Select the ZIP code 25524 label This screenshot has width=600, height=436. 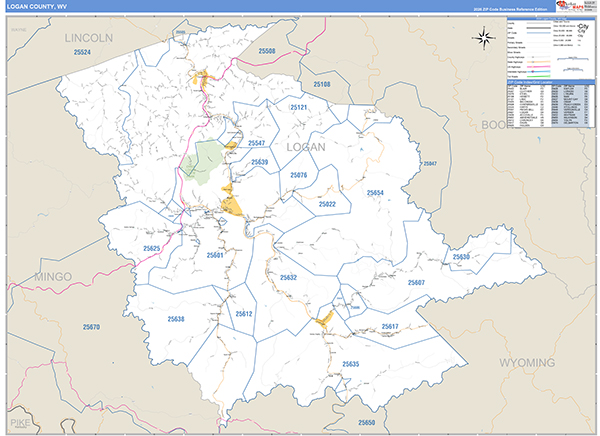[82, 52]
